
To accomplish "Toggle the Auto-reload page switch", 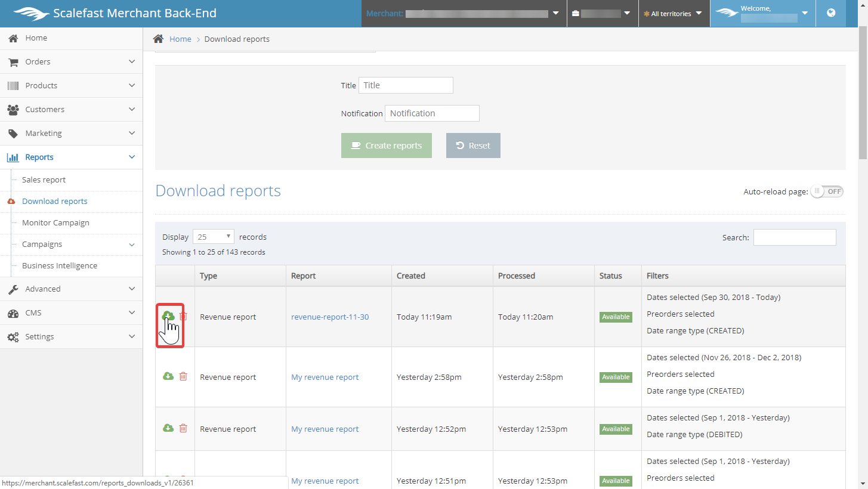I will (827, 191).
